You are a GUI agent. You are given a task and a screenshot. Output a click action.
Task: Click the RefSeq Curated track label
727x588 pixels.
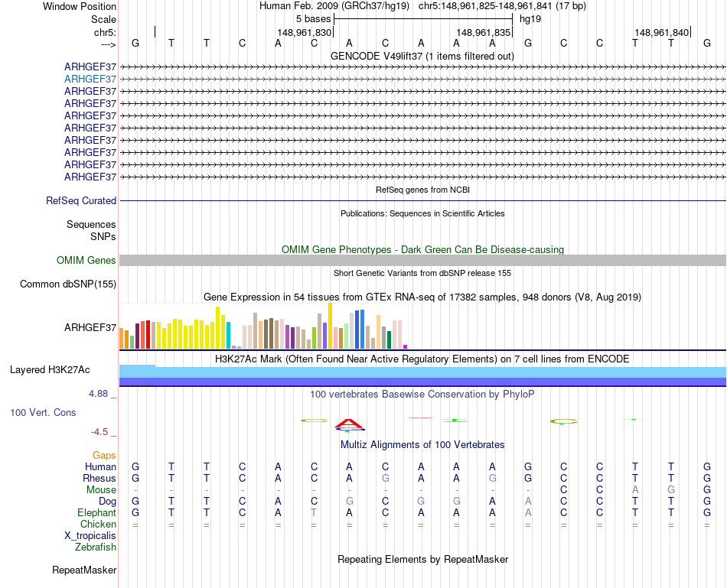coord(81,200)
